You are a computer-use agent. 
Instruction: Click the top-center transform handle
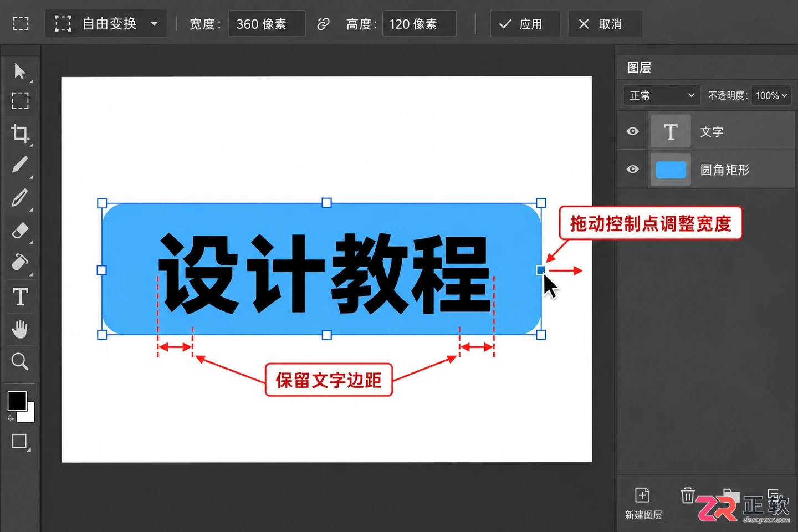[327, 203]
